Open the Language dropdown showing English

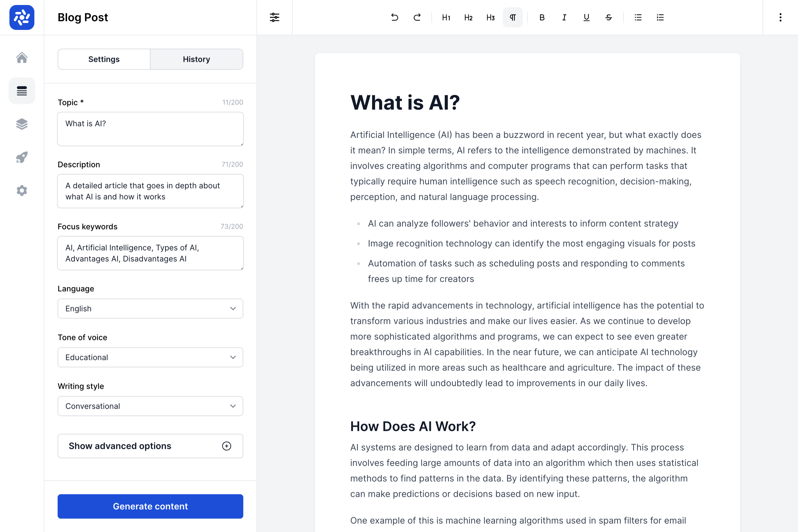click(x=150, y=308)
